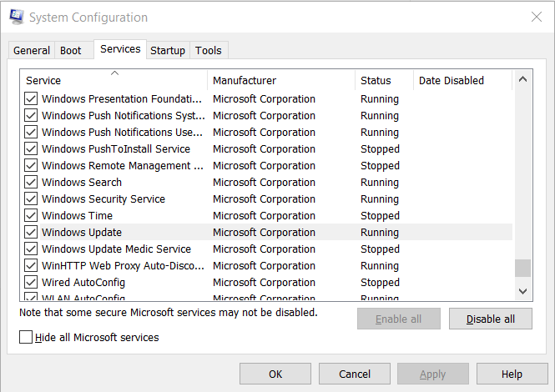Click Microsoft Corporation in Windows Remote Management row
Screen dimensions: 555x392
click(x=264, y=166)
